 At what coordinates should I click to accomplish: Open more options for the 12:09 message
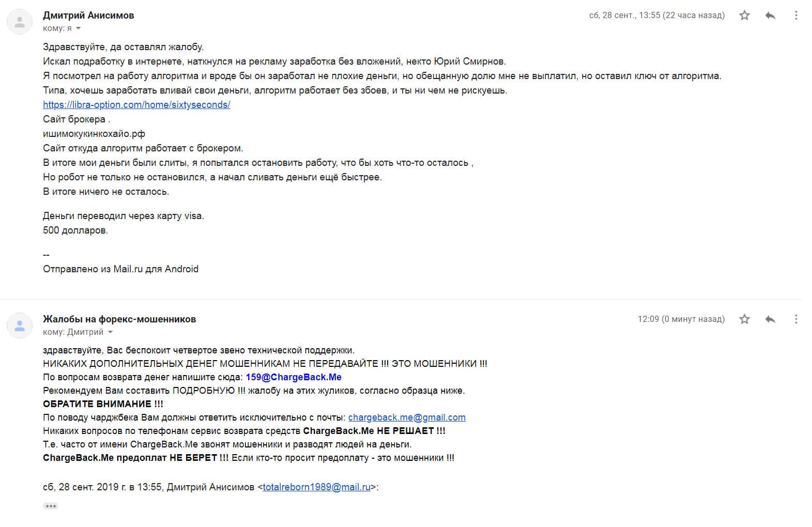796,319
